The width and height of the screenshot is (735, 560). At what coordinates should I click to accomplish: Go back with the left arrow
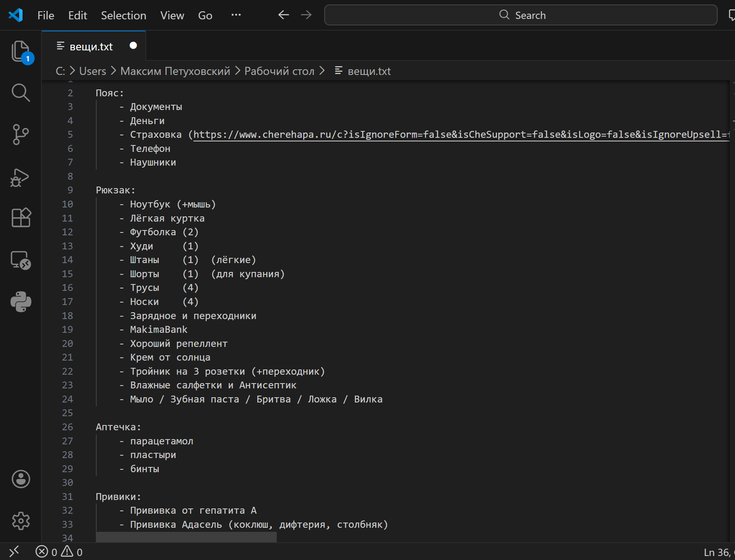click(284, 15)
